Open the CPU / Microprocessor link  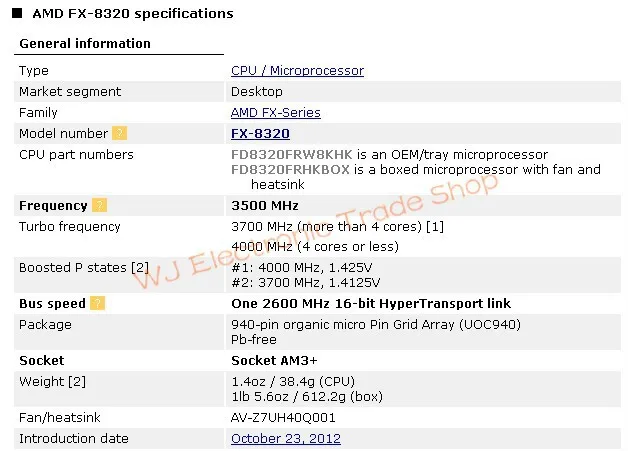(x=297, y=71)
